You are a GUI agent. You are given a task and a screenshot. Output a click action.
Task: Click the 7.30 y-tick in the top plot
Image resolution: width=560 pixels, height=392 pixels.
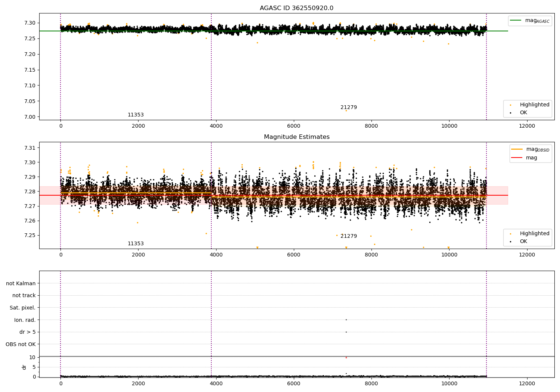coord(29,23)
